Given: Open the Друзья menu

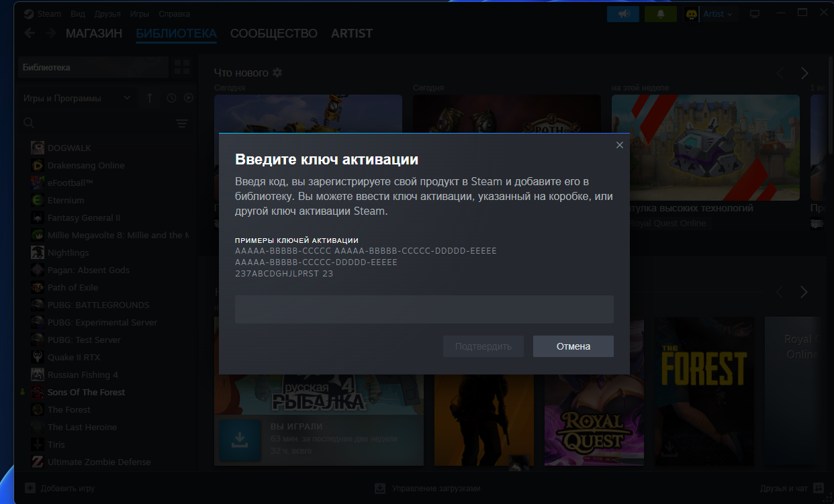Looking at the screenshot, I should (108, 13).
